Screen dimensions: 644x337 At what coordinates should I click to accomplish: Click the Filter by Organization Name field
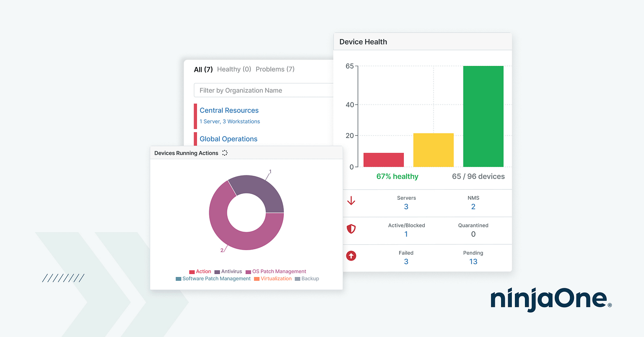[x=252, y=90]
